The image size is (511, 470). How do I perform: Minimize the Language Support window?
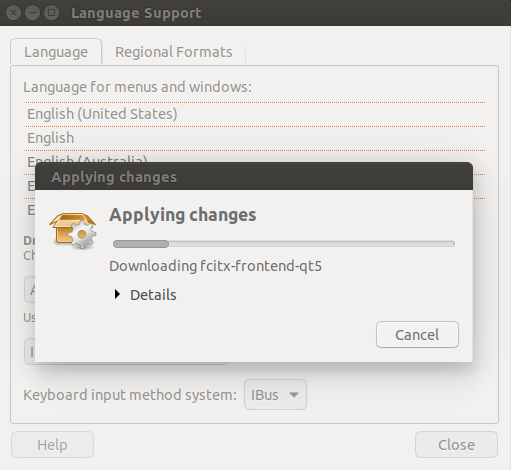(x=33, y=13)
